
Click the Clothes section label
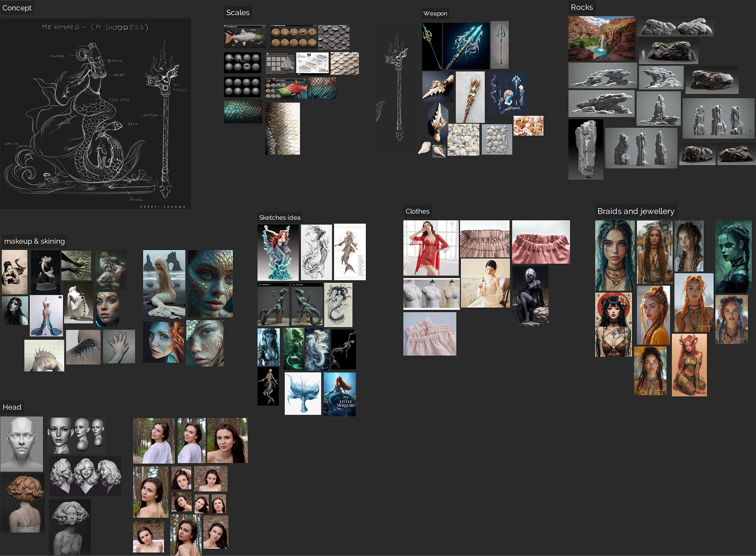[417, 211]
